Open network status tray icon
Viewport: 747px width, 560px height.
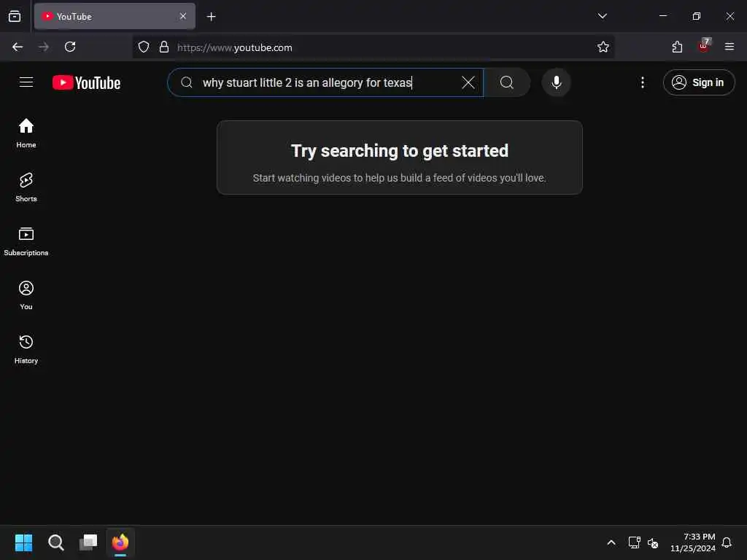coord(634,542)
